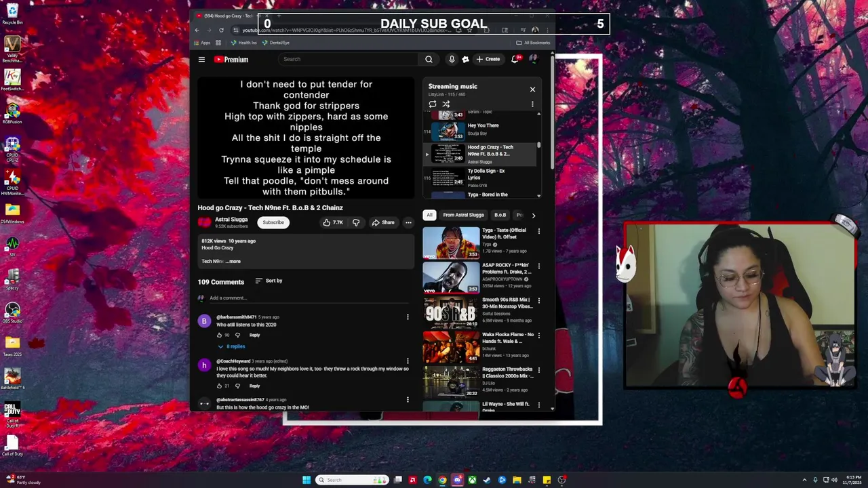Like barbarasmith8471's comment
This screenshot has height=488, width=868.
(219, 335)
